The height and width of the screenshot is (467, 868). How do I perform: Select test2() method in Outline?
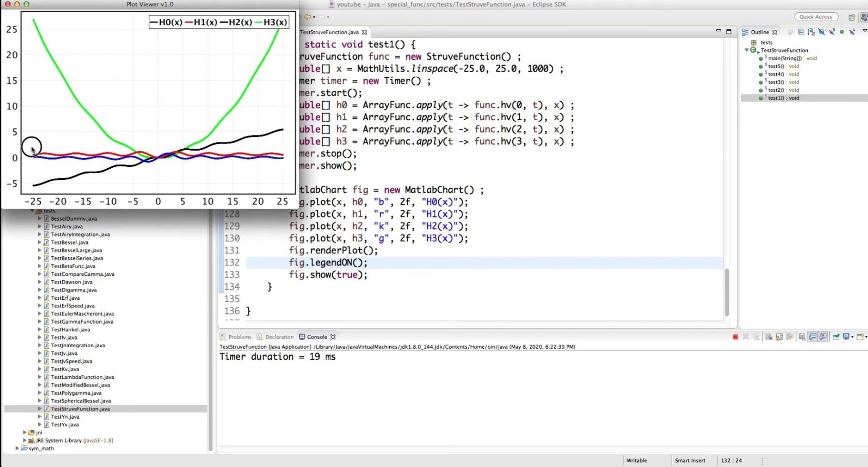coord(783,90)
